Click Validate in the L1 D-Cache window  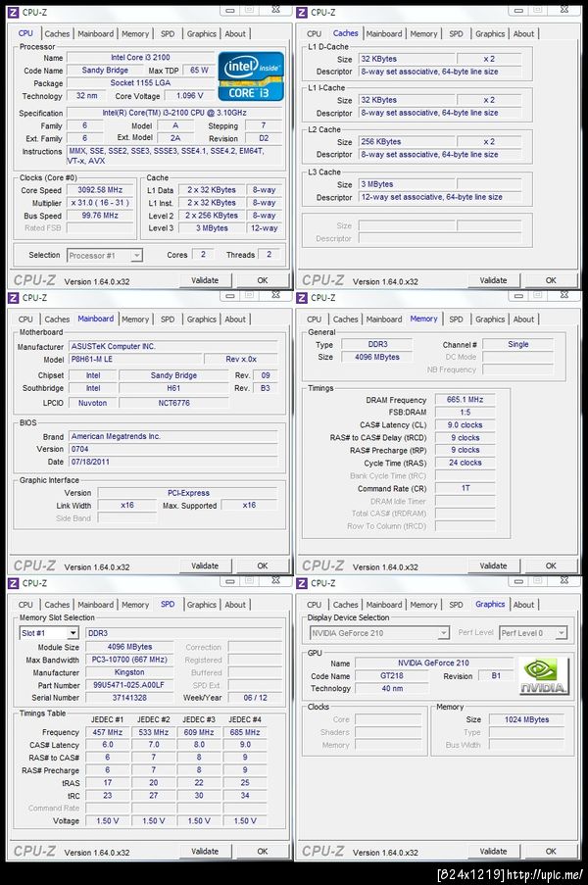click(x=493, y=280)
